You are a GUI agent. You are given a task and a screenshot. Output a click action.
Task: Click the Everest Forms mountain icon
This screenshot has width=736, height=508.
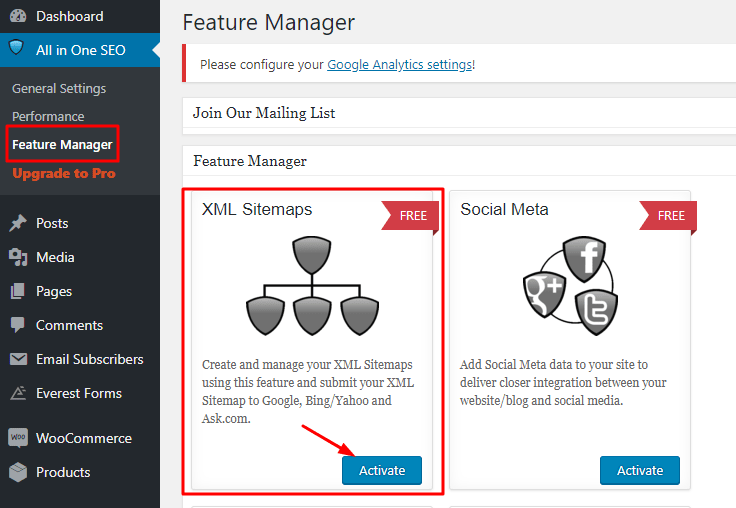pos(18,393)
